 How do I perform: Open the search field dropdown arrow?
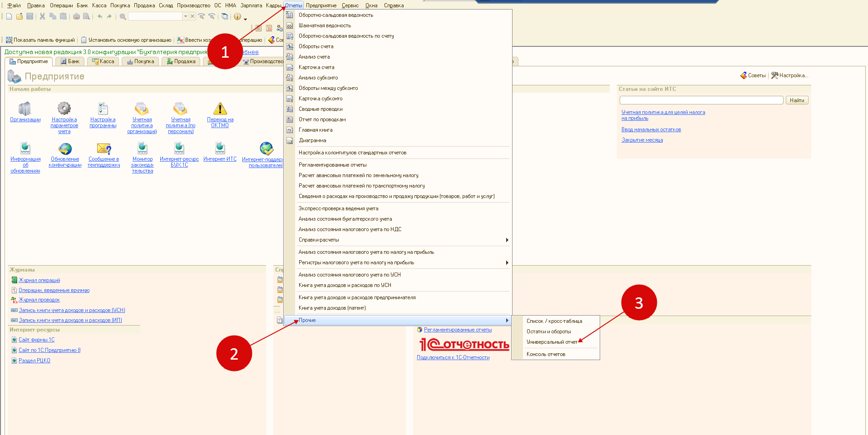click(186, 16)
